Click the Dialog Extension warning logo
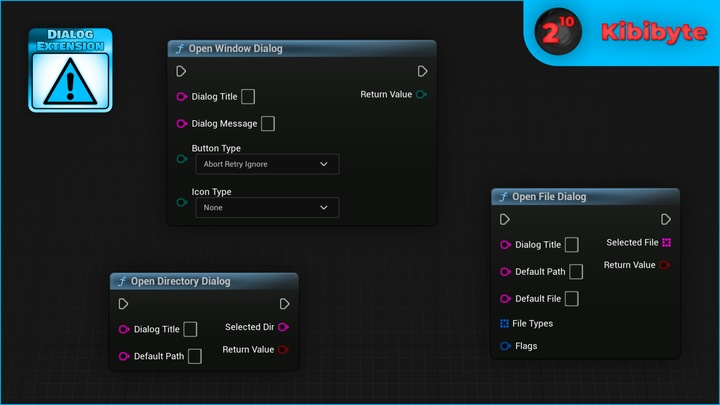The height and width of the screenshot is (405, 720). pos(70,70)
